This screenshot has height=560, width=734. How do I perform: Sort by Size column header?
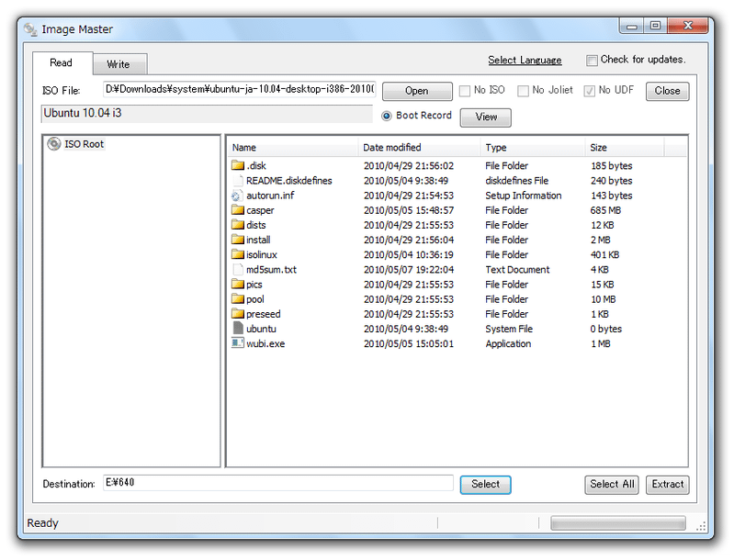tap(625, 148)
